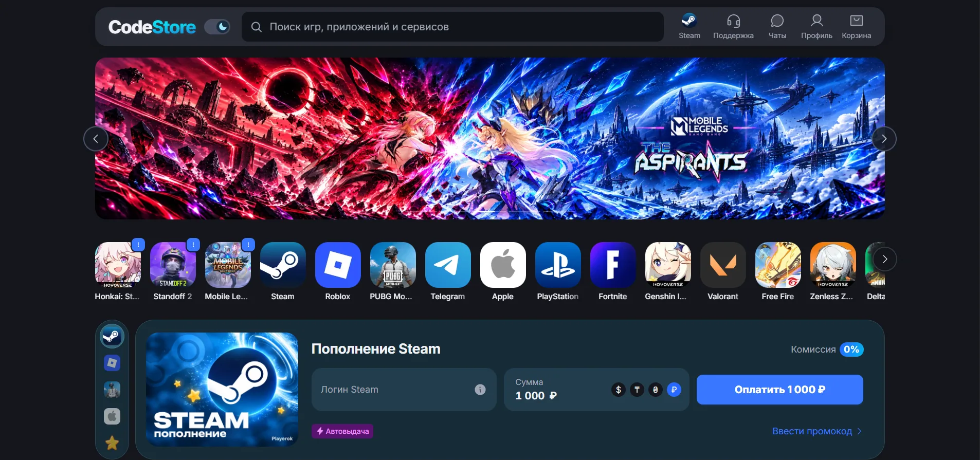The width and height of the screenshot is (980, 460).
Task: Choose tenge currency option
Action: pos(637,390)
